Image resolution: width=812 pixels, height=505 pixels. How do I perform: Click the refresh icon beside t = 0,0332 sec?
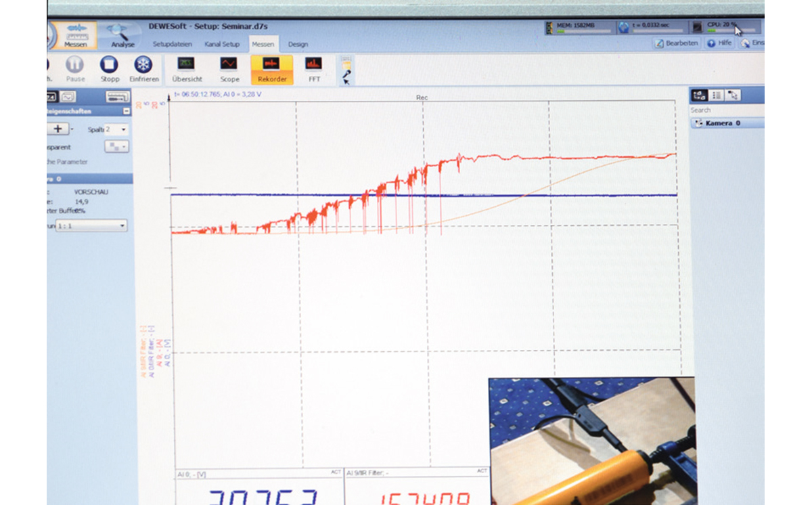(x=624, y=27)
